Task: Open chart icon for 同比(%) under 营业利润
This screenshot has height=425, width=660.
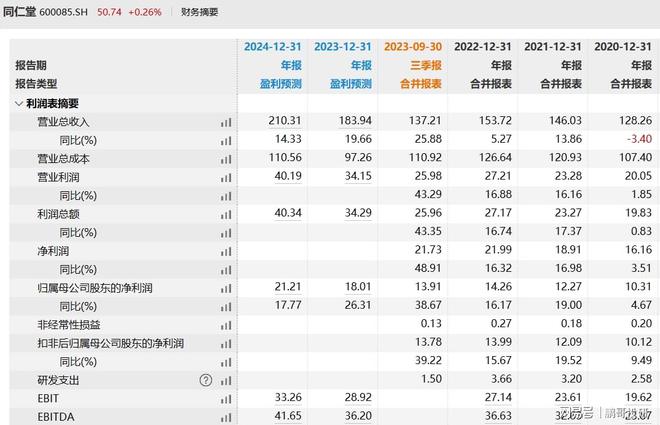Action: point(226,197)
